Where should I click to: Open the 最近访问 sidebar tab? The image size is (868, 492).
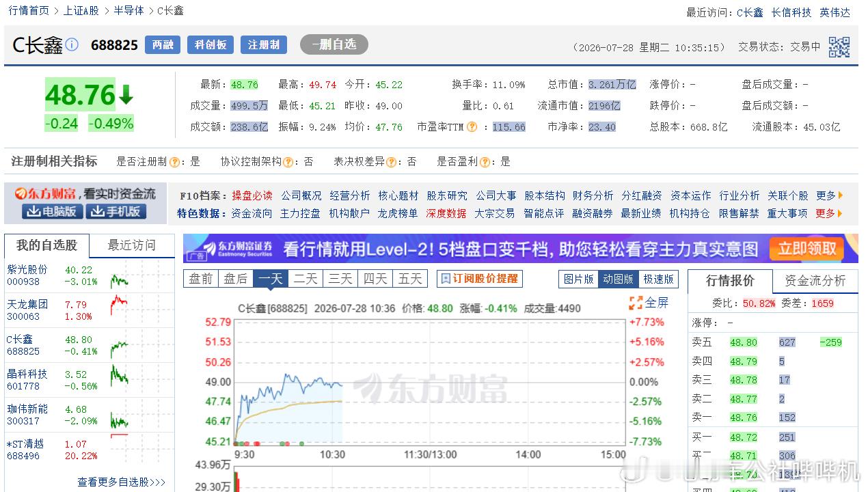[131, 245]
